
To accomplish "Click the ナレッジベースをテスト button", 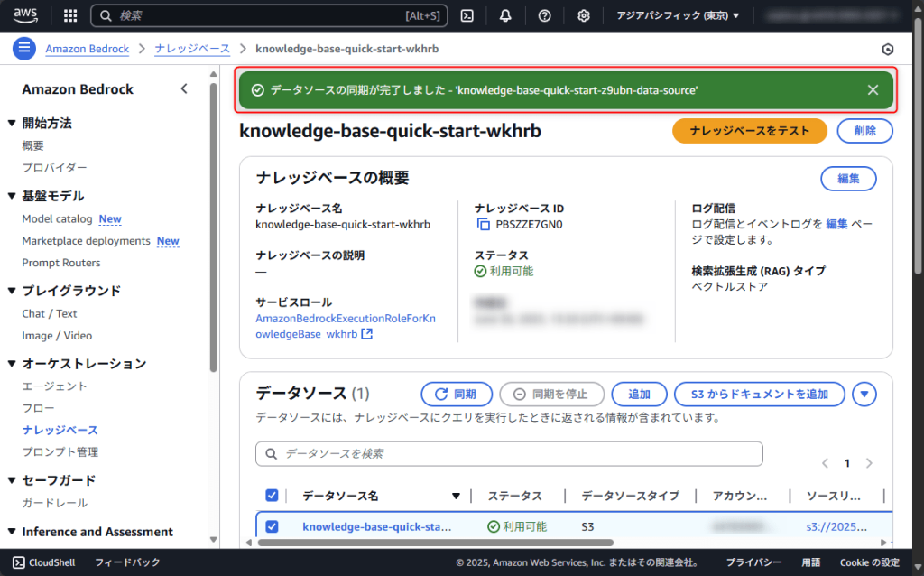I will coord(750,131).
